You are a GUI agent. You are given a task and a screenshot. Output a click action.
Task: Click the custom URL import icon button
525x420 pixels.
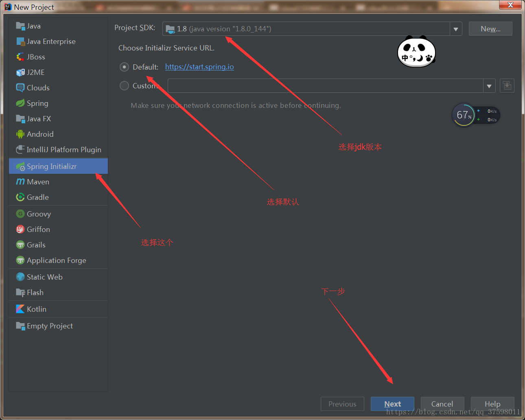click(x=507, y=86)
